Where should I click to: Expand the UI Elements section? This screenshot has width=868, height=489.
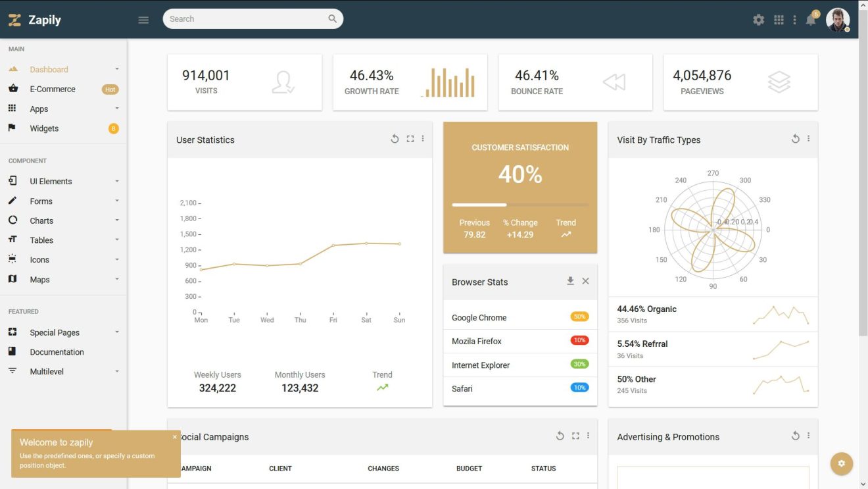coord(49,181)
